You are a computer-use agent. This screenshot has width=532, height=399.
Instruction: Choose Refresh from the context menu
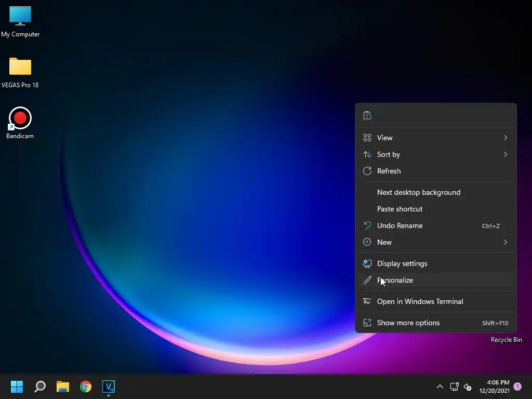436,171
